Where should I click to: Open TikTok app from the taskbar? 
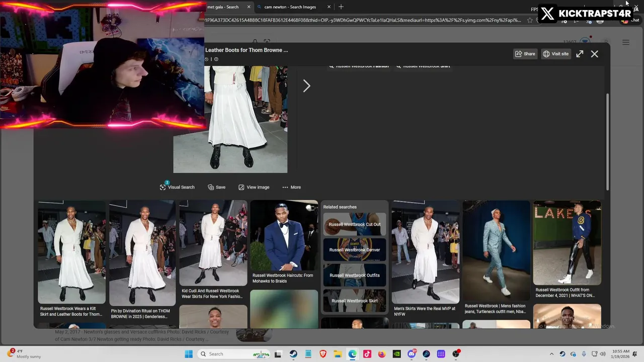367,354
